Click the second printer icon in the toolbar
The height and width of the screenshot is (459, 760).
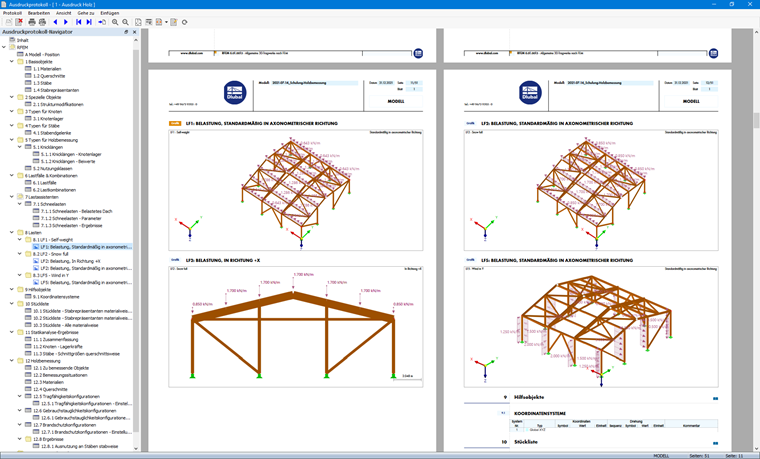click(42, 22)
